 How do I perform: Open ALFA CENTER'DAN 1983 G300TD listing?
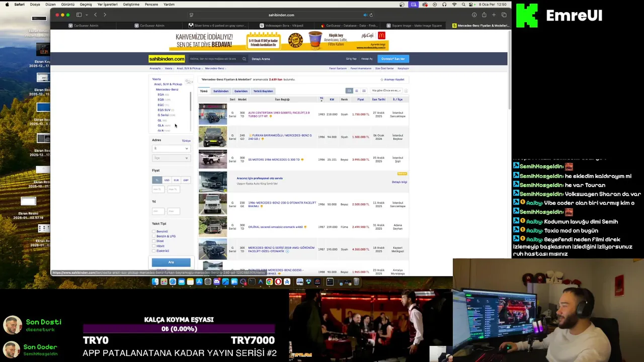(279, 114)
